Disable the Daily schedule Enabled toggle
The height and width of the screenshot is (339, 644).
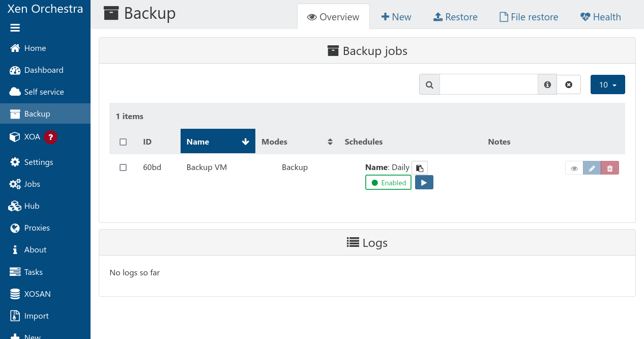pyautogui.click(x=388, y=182)
